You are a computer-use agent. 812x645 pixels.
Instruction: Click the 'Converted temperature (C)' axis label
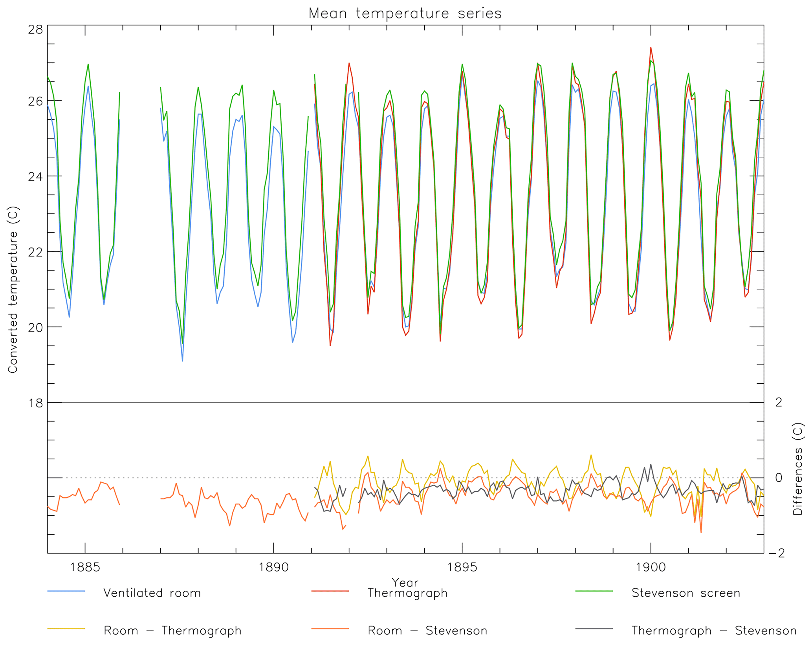point(13,290)
